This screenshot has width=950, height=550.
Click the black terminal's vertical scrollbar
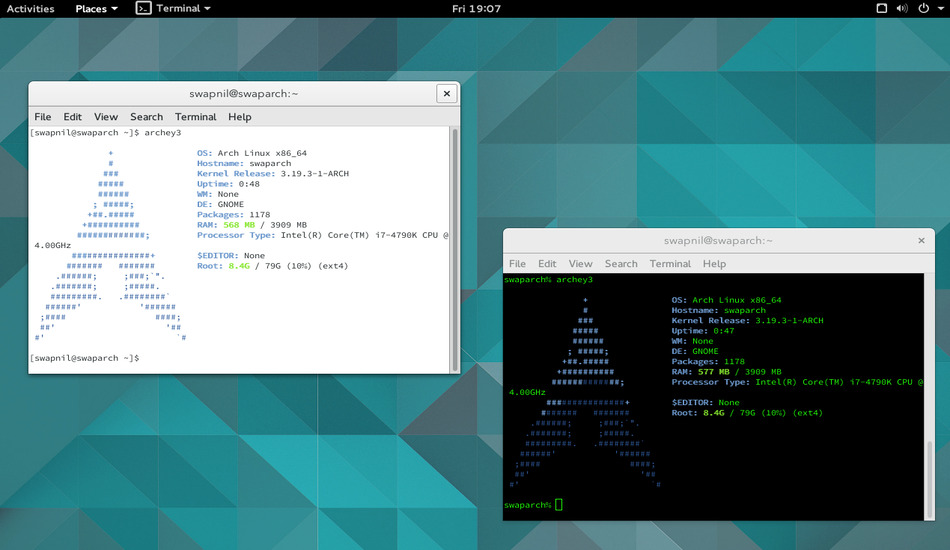coord(930,479)
